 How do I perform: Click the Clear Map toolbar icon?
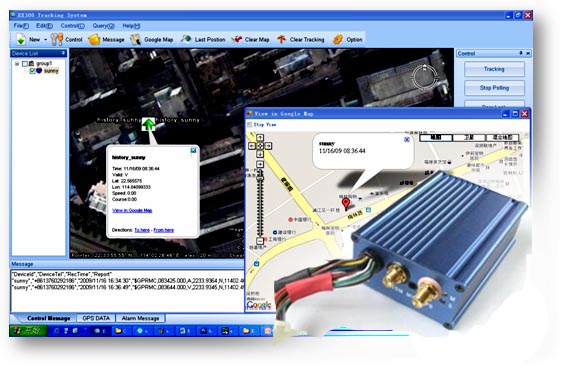point(237,39)
